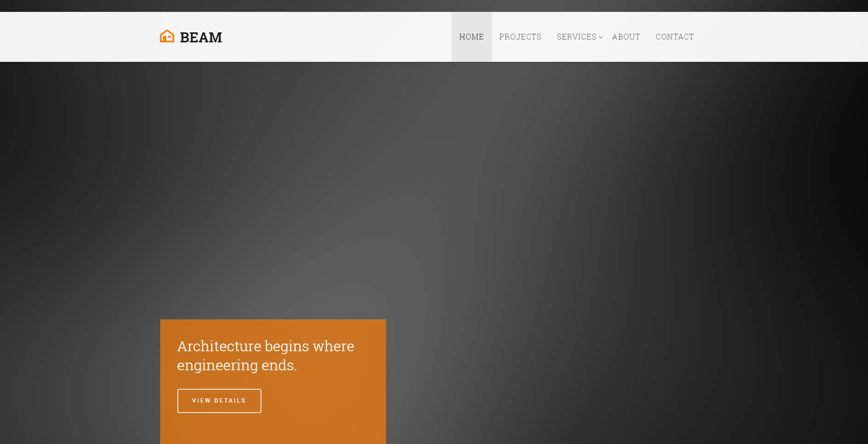This screenshot has width=868, height=444.
Task: Click the blank header area between BEAM and HOME
Action: (333, 37)
